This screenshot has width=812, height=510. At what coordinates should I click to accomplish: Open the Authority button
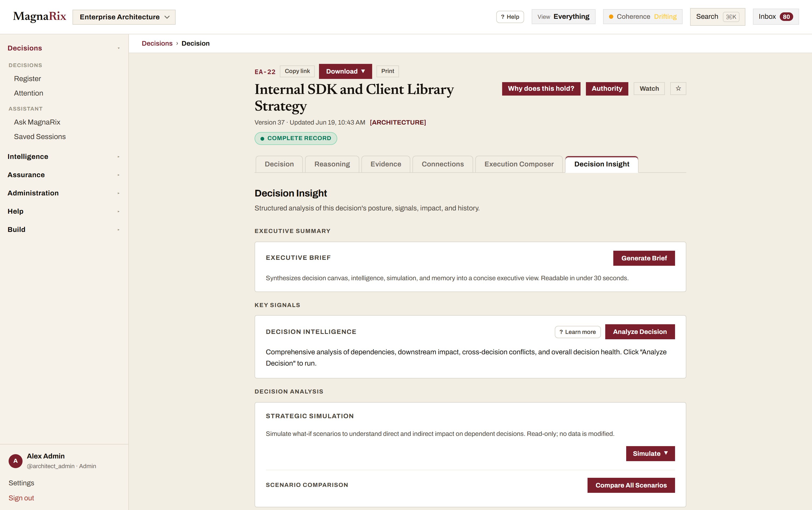[607, 89]
